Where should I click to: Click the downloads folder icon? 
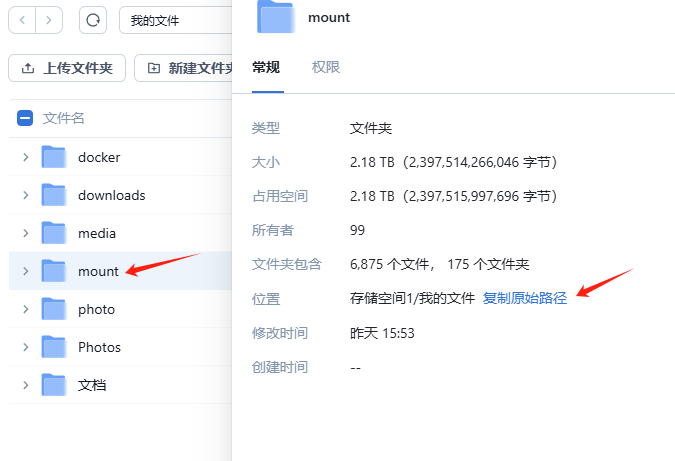54,195
